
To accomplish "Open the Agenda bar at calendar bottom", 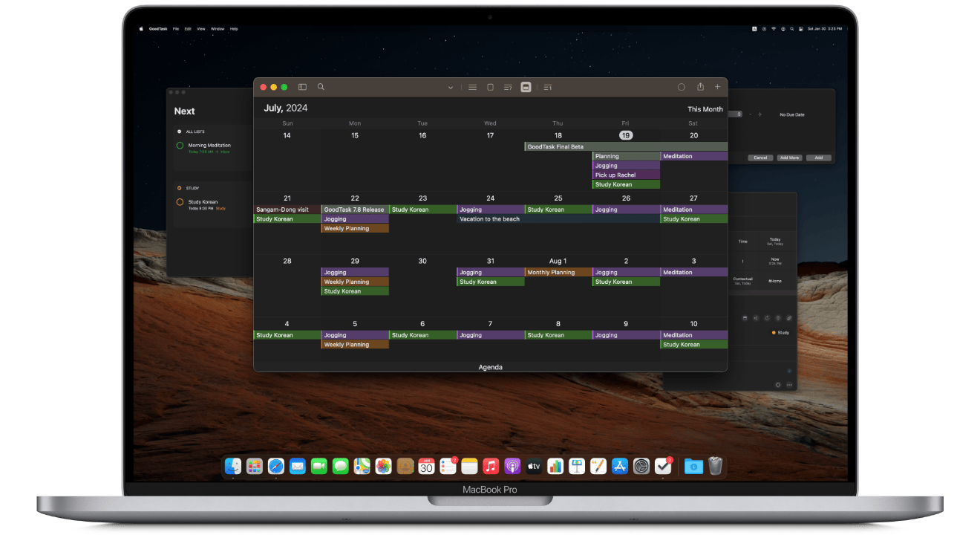I will 491,367.
